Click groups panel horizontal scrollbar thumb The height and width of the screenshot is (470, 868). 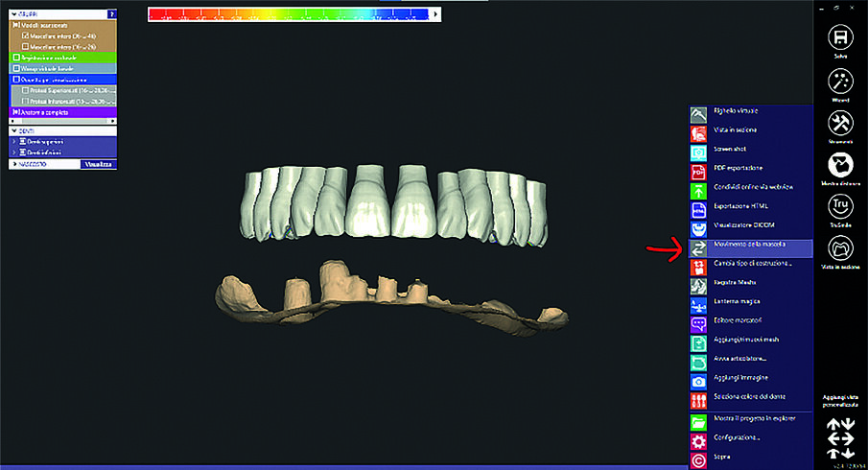pos(63,121)
